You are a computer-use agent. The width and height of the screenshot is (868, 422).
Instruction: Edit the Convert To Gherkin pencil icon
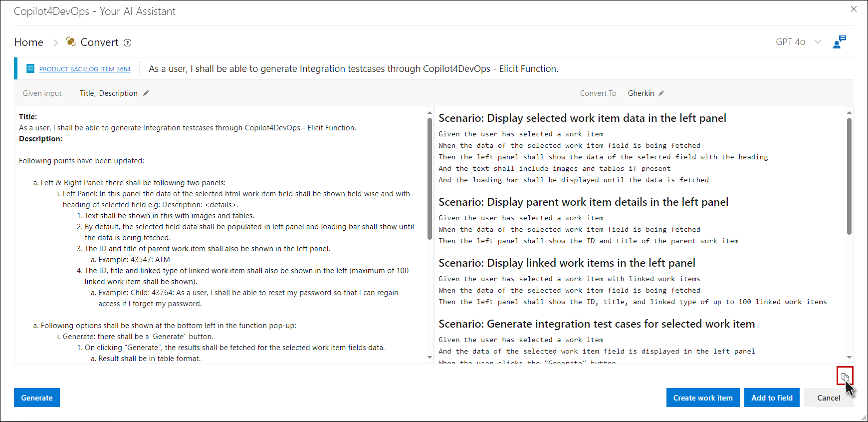pos(661,93)
